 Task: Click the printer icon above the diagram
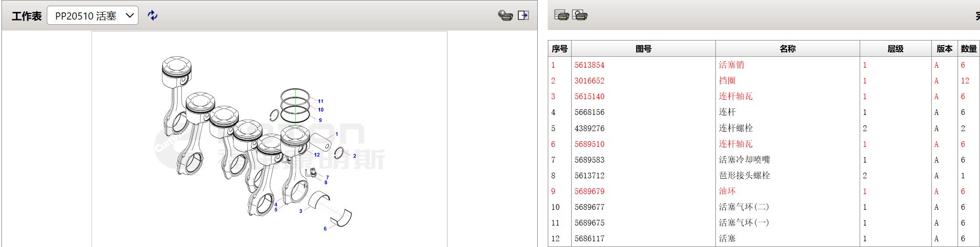click(505, 15)
